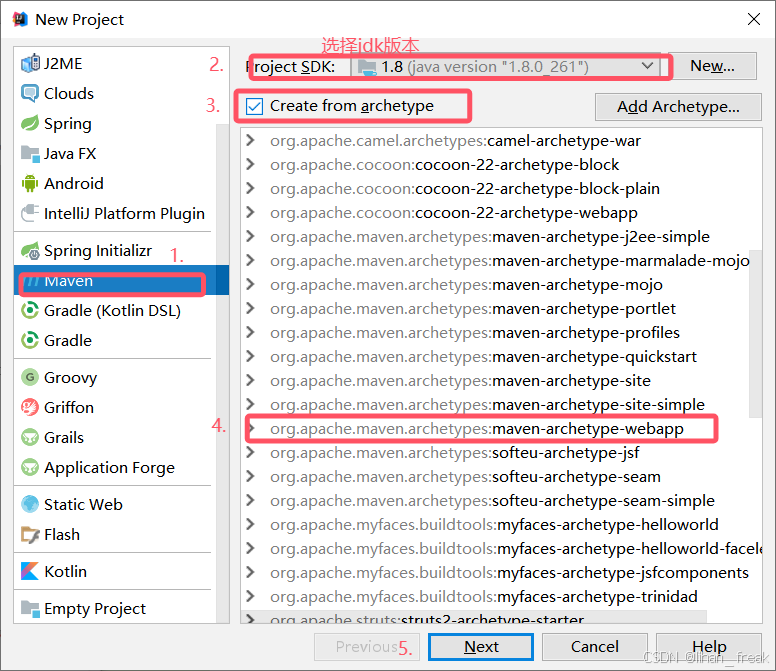Viewport: 776px width, 671px height.
Task: Expand the cocoon-22-archetype-block node
Action: click(x=250, y=164)
